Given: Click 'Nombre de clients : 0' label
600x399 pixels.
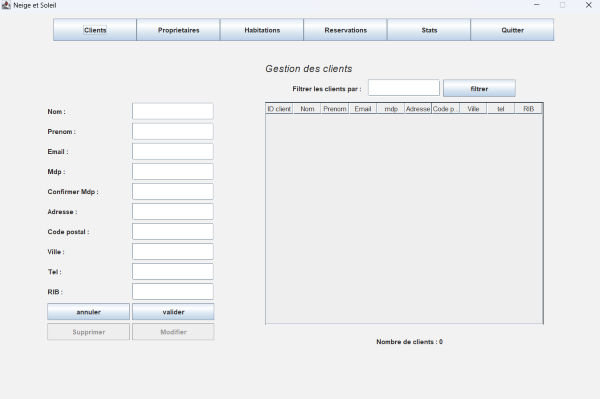Looking at the screenshot, I should (x=409, y=342).
